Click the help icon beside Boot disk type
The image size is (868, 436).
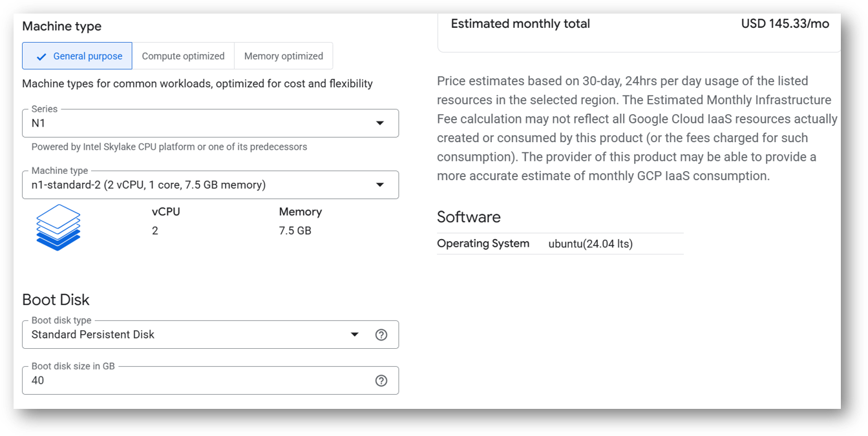point(381,335)
